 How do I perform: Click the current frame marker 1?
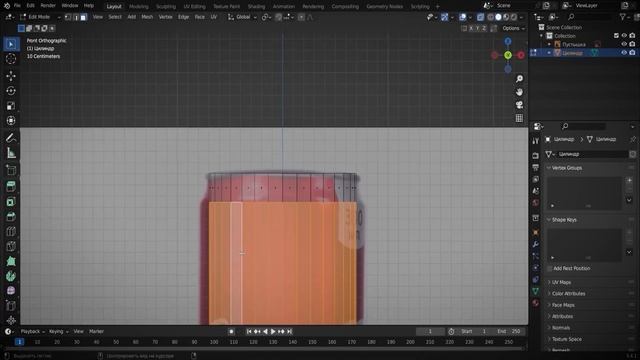click(x=19, y=342)
